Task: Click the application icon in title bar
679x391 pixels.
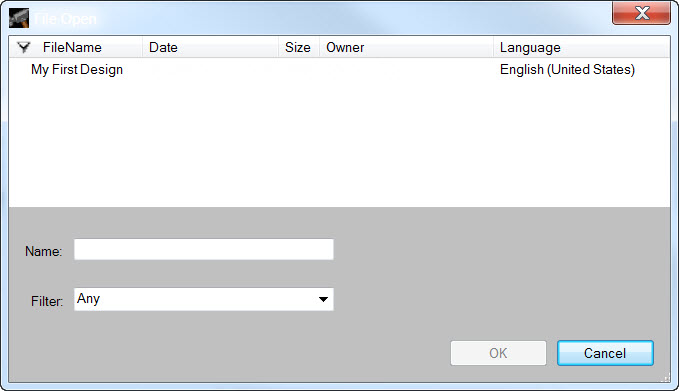Action: pyautogui.click(x=19, y=18)
